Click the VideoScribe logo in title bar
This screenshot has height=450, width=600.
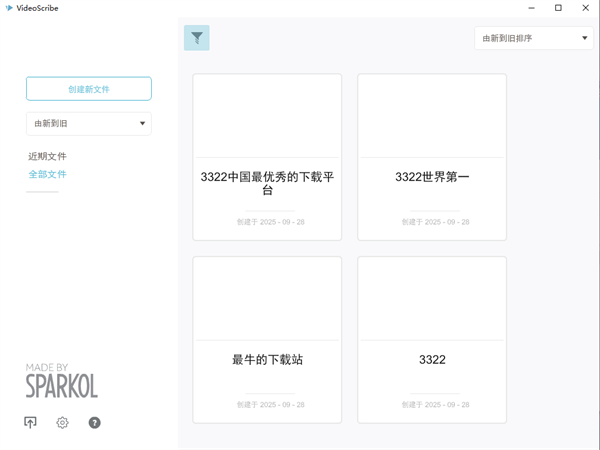9,8
